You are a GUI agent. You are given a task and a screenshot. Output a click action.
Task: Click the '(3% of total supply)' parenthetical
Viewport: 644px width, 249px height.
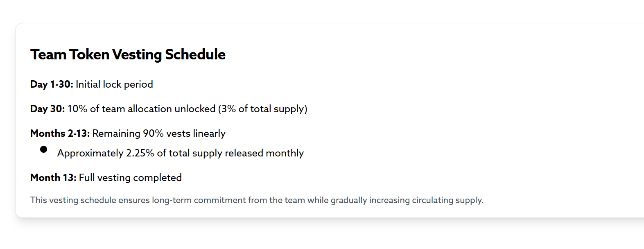[262, 109]
